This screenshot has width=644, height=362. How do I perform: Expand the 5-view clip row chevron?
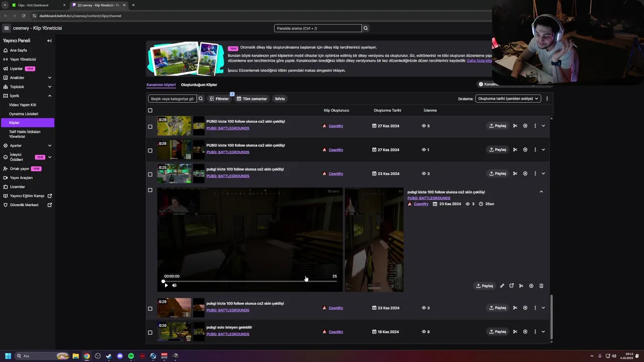tap(543, 126)
